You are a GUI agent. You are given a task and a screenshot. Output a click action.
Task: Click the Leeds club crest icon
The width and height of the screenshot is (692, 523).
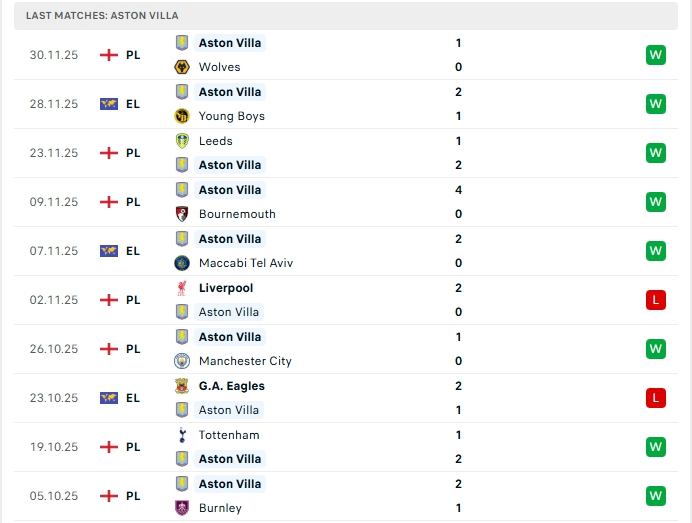[182, 141]
